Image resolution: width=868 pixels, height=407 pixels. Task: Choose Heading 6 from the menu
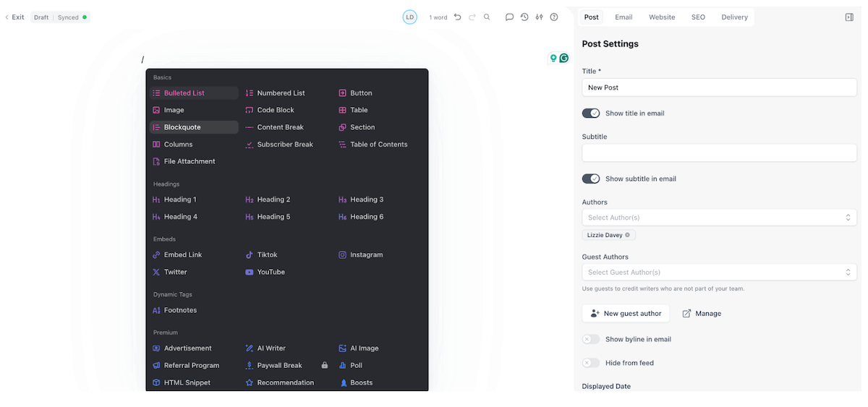point(361,217)
